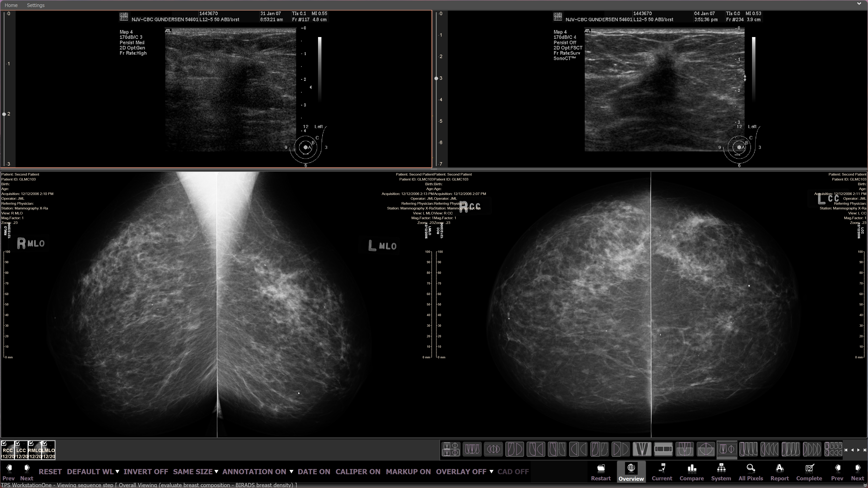Image resolution: width=868 pixels, height=488 pixels.
Task: Uncheck the LMLO thumbnail checkbox
Action: (45, 443)
